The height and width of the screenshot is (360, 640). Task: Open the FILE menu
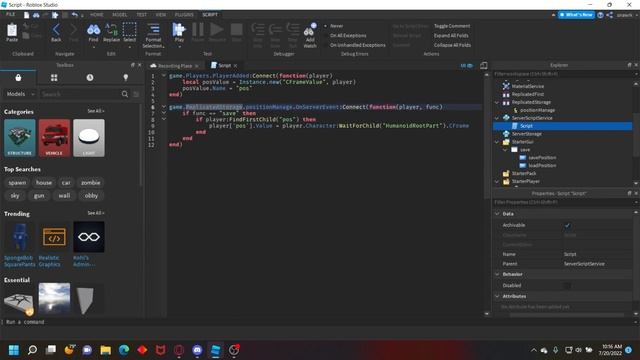click(x=10, y=15)
